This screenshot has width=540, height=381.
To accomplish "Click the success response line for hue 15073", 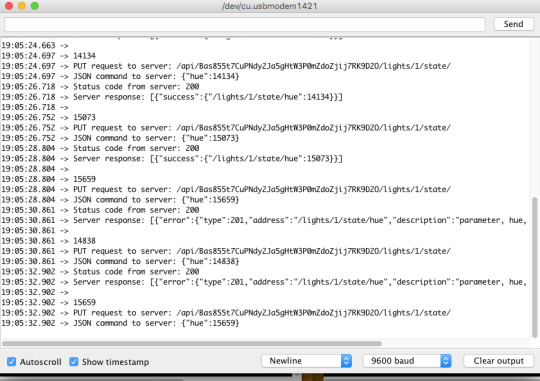I will (172, 159).
